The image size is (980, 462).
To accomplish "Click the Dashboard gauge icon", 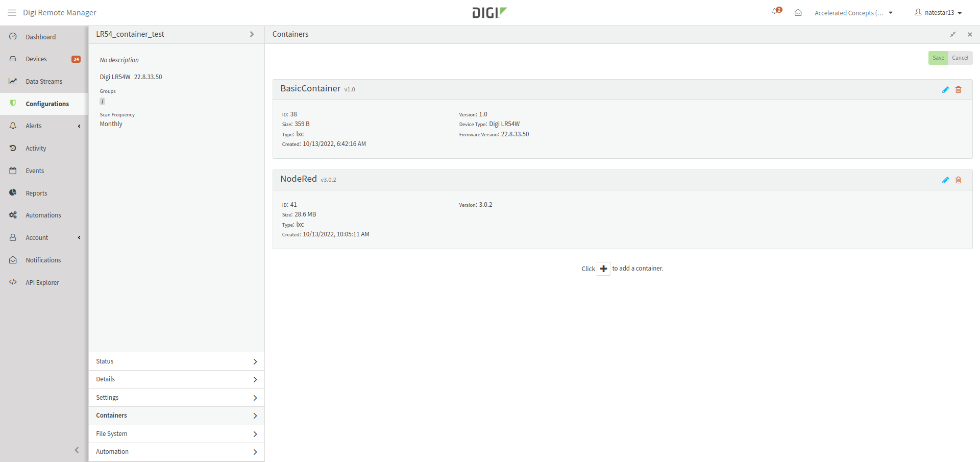I will (x=13, y=37).
